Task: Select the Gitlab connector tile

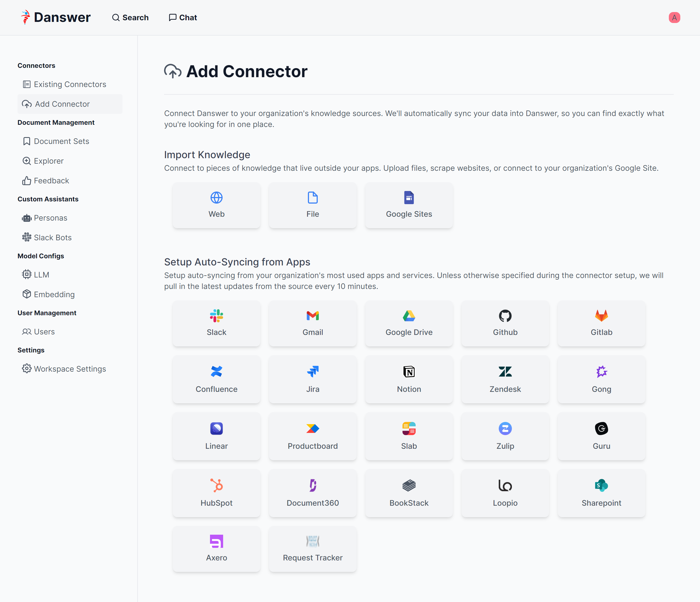Action: click(x=601, y=323)
